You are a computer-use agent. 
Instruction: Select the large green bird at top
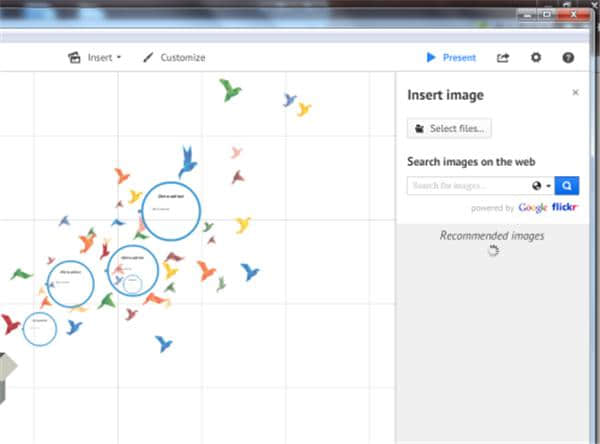(230, 90)
